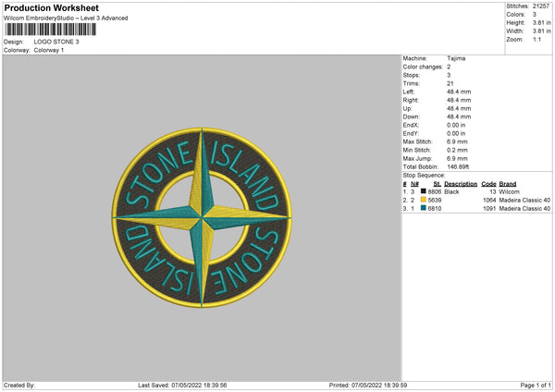Click the thread code 1064
Viewport: 555px width, 392px height.
pos(489,201)
